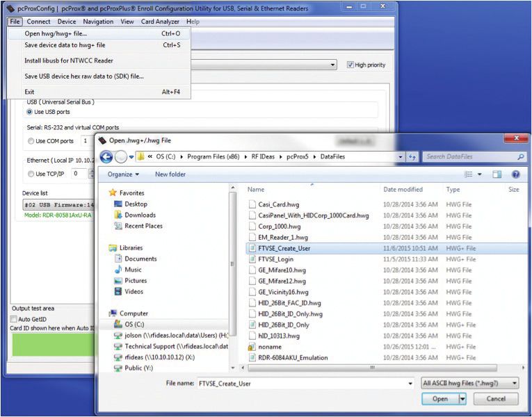Choose 'Open hwg/hwg+ file...' menu entry
The width and height of the screenshot is (532, 417).
point(98,33)
